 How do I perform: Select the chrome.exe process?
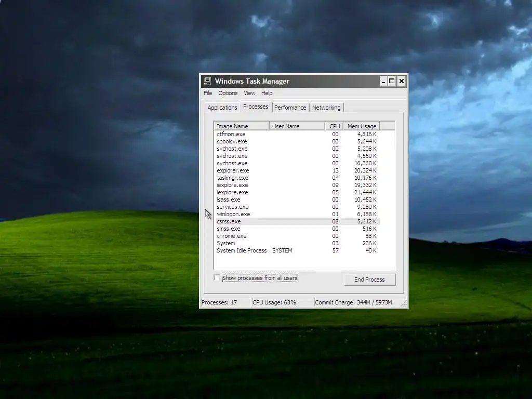(297, 236)
